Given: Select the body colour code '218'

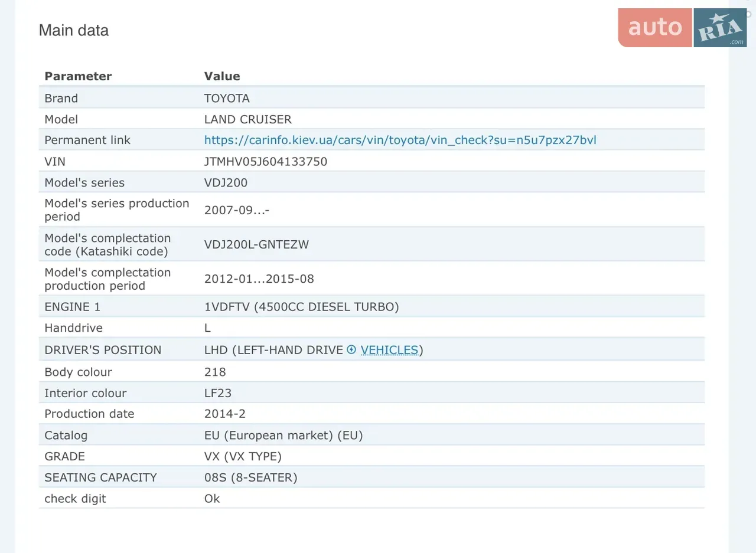Looking at the screenshot, I should tap(215, 372).
